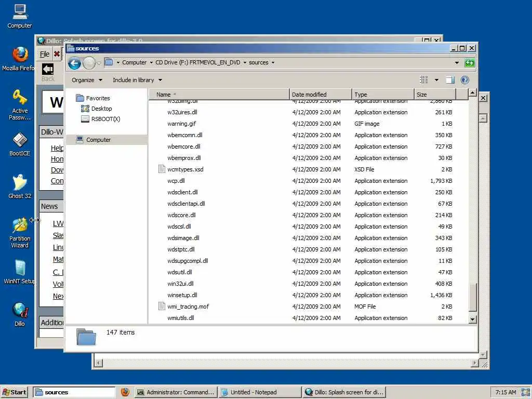Click the Dillo Back arrow icon
This screenshot has width=532, height=399.
[48, 69]
